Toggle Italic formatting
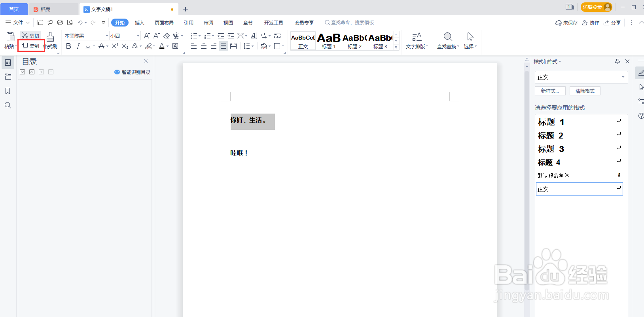This screenshot has height=317, width=644. pos(78,46)
